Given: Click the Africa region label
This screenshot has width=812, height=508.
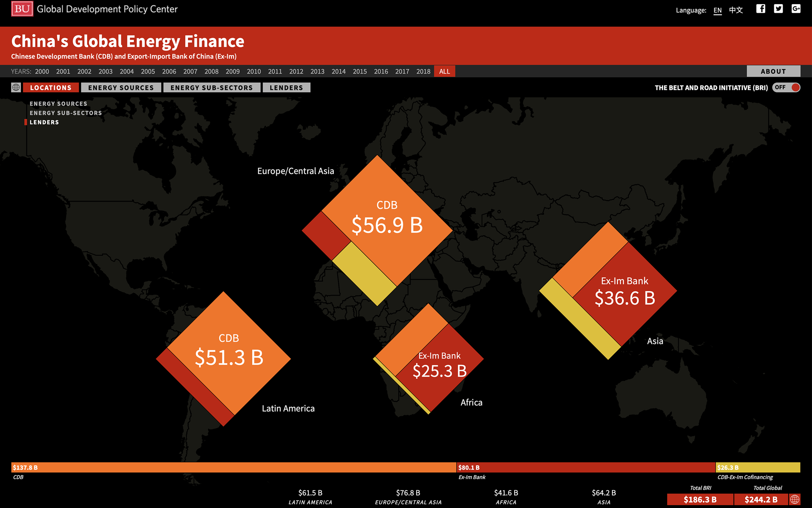Looking at the screenshot, I should [x=471, y=402].
